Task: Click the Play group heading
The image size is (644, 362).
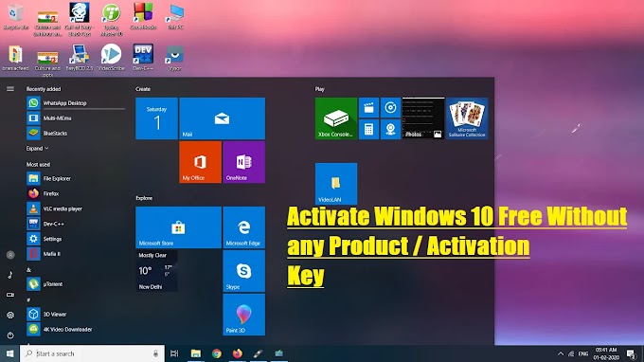Action: tap(319, 89)
